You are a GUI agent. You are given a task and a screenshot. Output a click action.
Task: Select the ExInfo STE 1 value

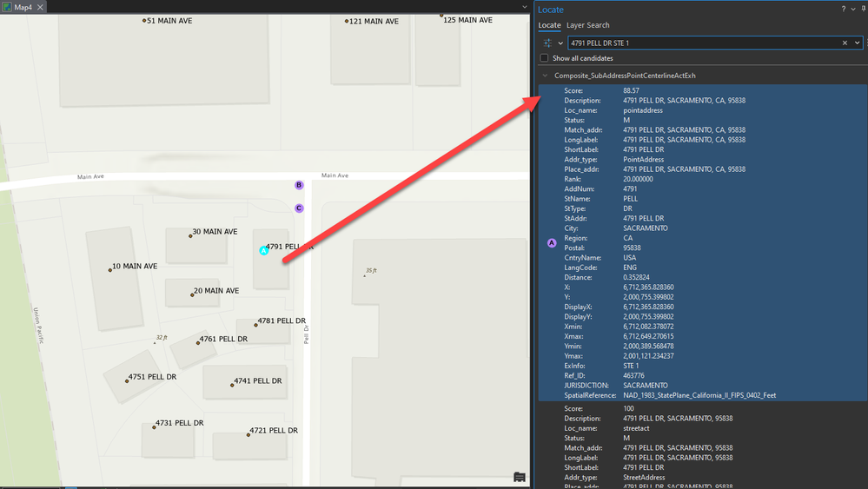pyautogui.click(x=631, y=367)
